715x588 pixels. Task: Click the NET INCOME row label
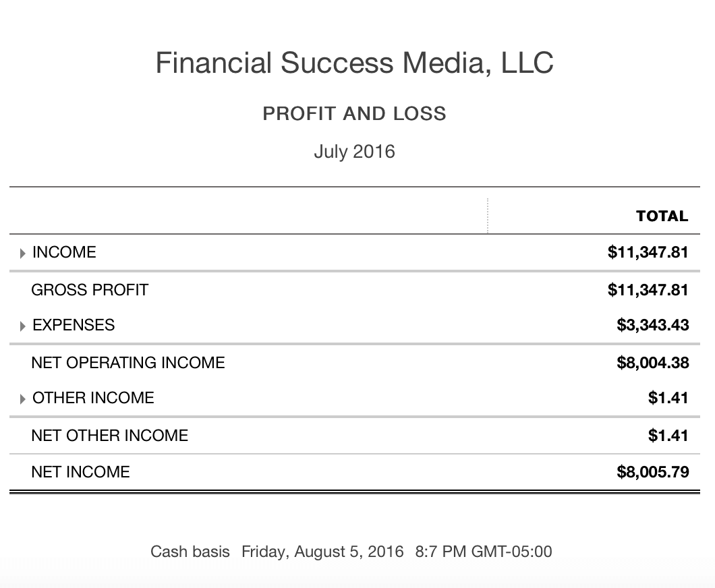click(x=80, y=472)
